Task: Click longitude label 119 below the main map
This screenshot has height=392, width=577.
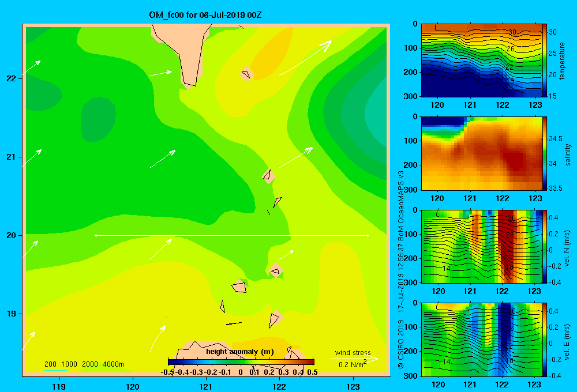Action: 59,386
